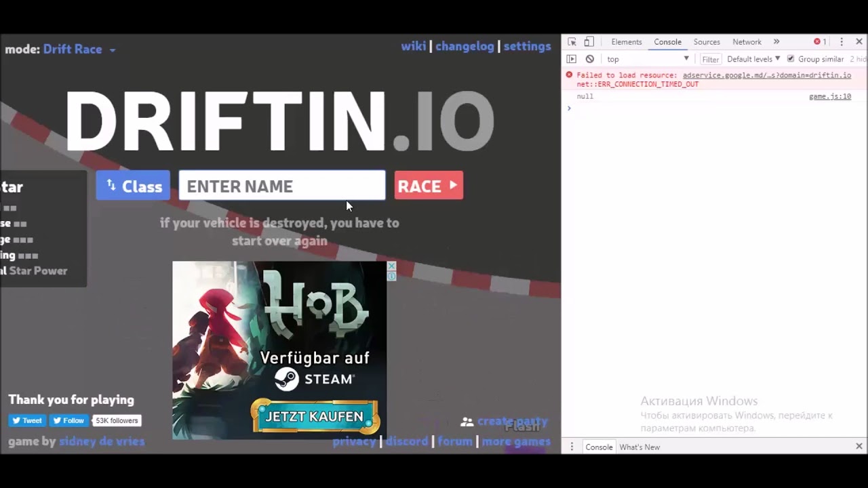This screenshot has width=868, height=488.
Task: Show more DevTools tabs via double chevron
Action: pyautogui.click(x=776, y=42)
